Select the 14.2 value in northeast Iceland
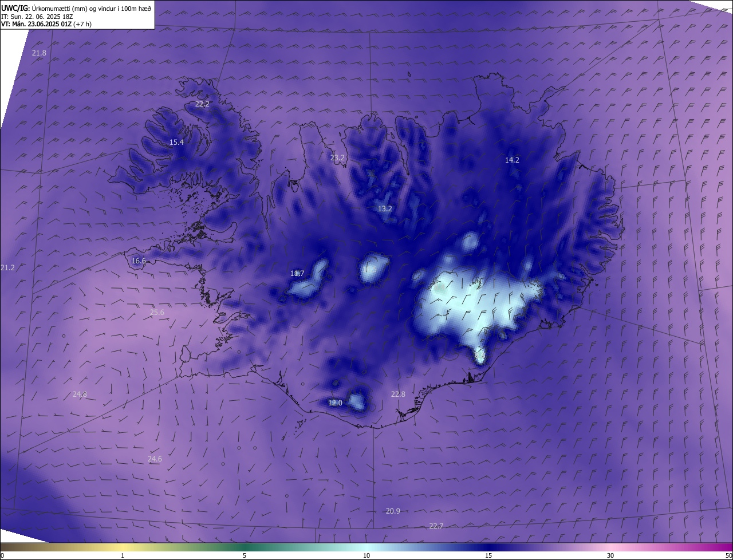The image size is (733, 560). tap(512, 160)
